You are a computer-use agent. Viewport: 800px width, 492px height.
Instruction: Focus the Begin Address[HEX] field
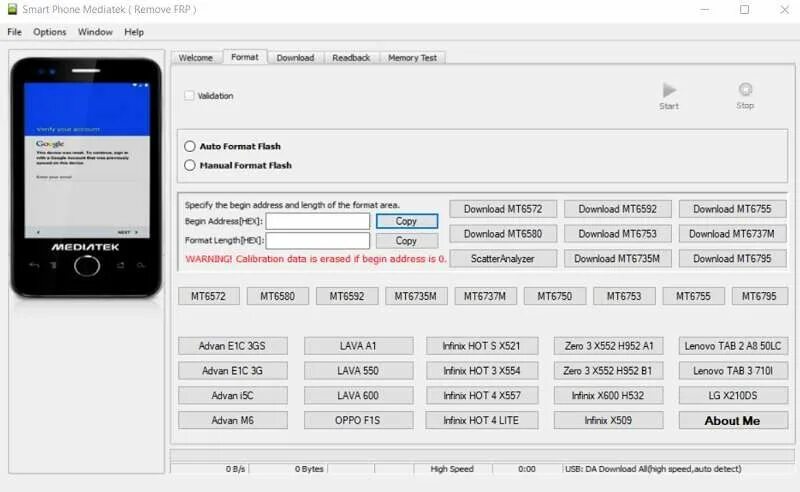click(317, 221)
